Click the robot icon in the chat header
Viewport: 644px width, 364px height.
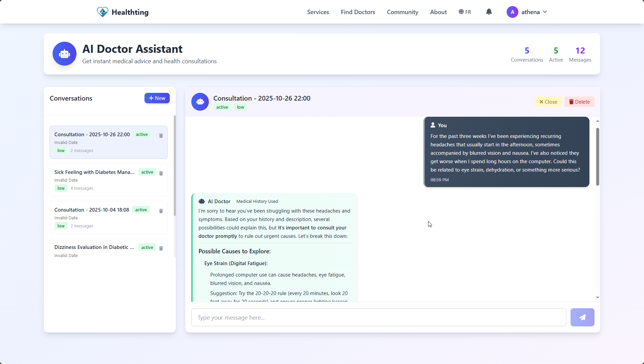pyautogui.click(x=200, y=102)
